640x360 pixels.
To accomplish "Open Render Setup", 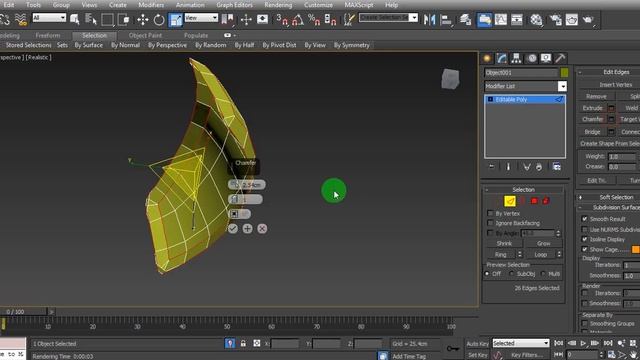I will 556,19.
